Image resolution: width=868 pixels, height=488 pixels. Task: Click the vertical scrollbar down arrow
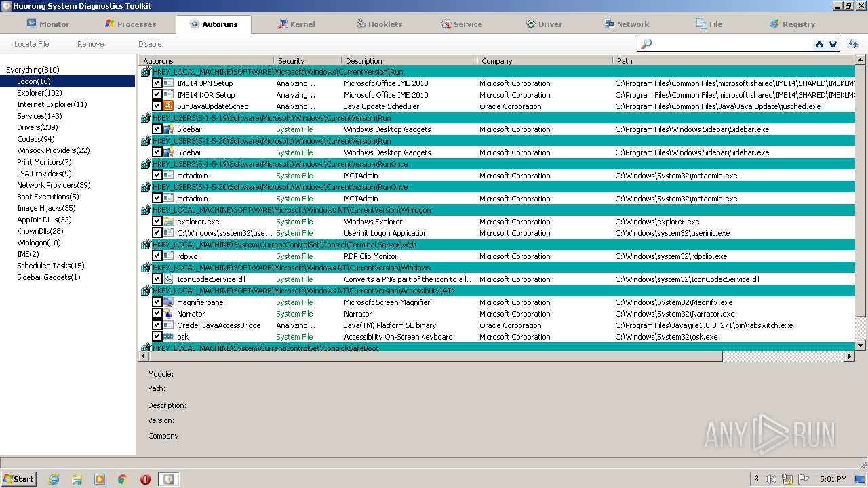click(861, 346)
